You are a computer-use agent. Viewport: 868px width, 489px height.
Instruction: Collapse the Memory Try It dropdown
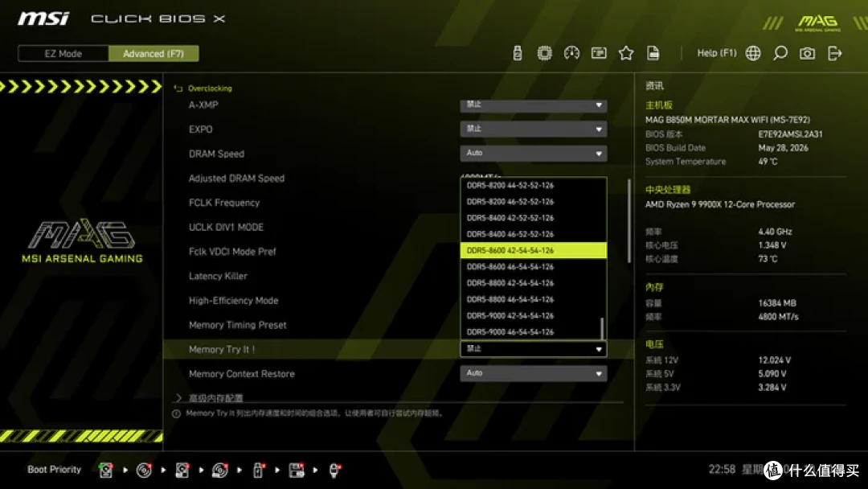pos(533,349)
